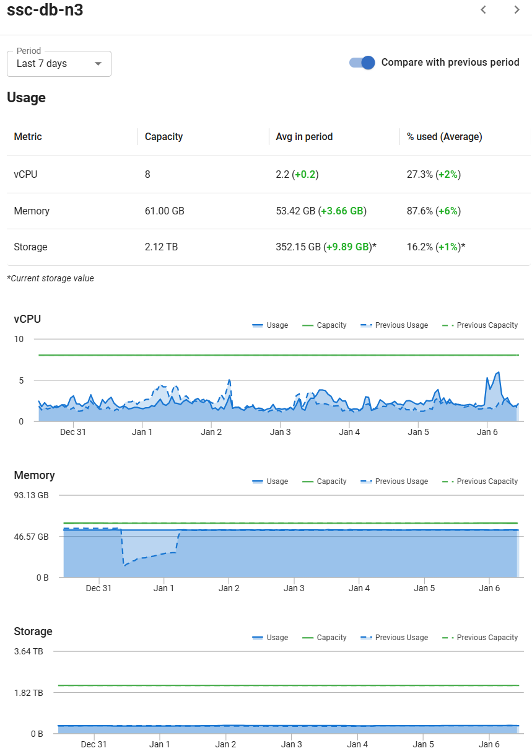The width and height of the screenshot is (532, 756).
Task: Hide Previous Usage in Memory chart legend
Action: coord(394,481)
